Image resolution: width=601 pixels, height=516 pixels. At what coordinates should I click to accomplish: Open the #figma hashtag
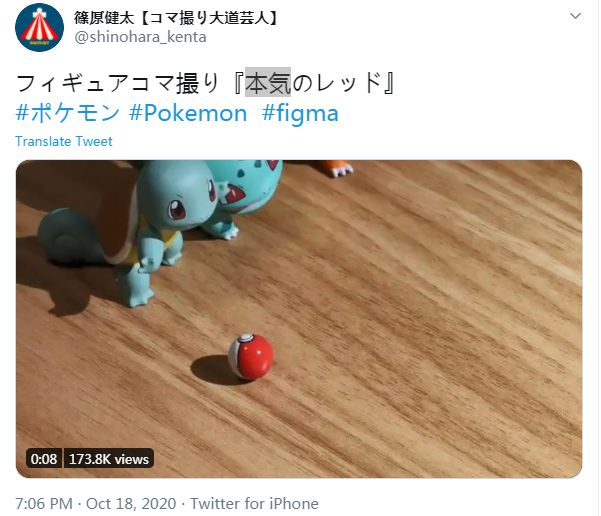(300, 113)
